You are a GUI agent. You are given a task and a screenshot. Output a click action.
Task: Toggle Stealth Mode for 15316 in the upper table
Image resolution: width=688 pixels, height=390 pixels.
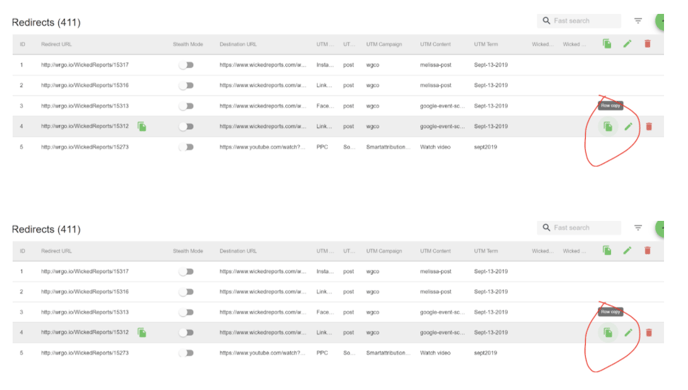tap(186, 85)
